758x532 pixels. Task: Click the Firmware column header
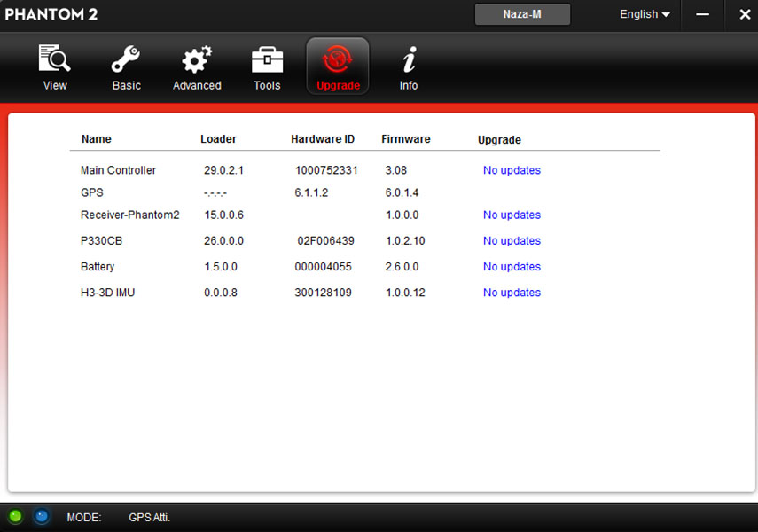pos(405,139)
